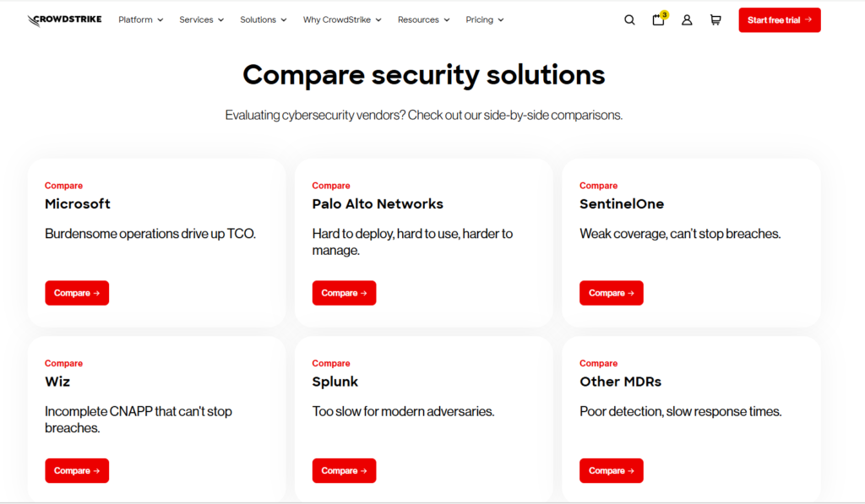
Task: Open the search magnifier icon
Action: tap(629, 19)
